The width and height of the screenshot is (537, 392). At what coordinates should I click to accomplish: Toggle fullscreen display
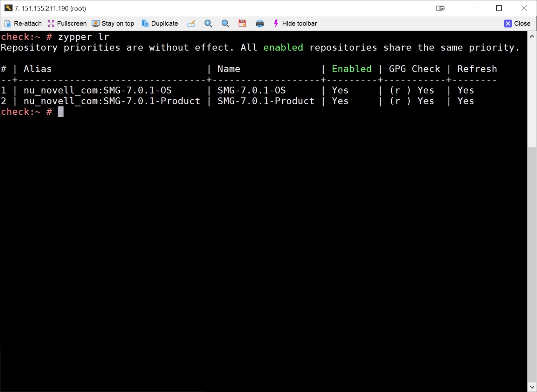(x=67, y=23)
